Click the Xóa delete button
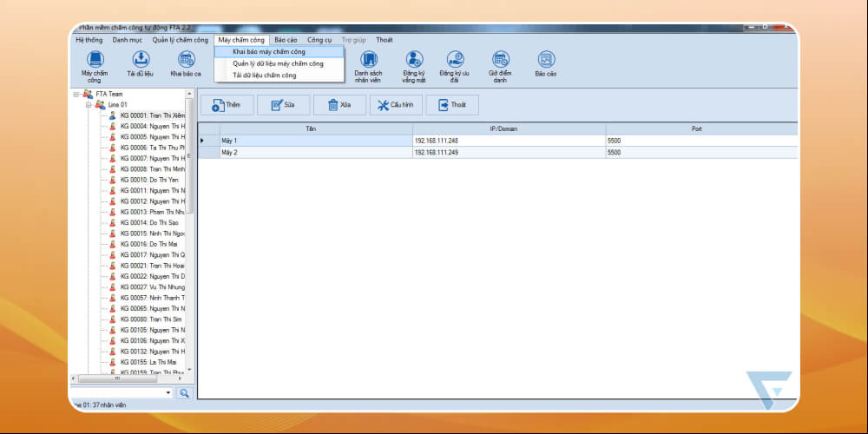868x434 pixels. 339,104
